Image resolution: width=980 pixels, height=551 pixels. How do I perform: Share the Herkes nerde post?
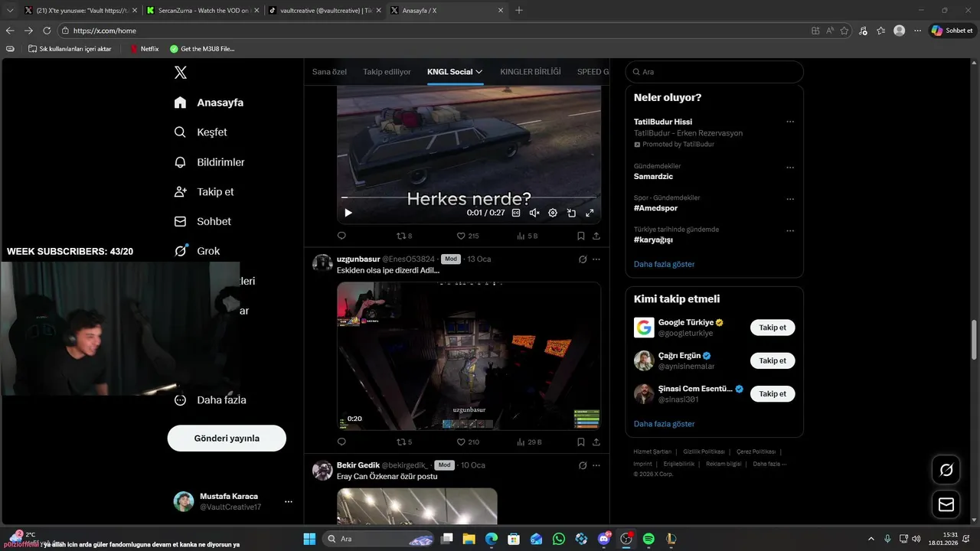point(596,236)
